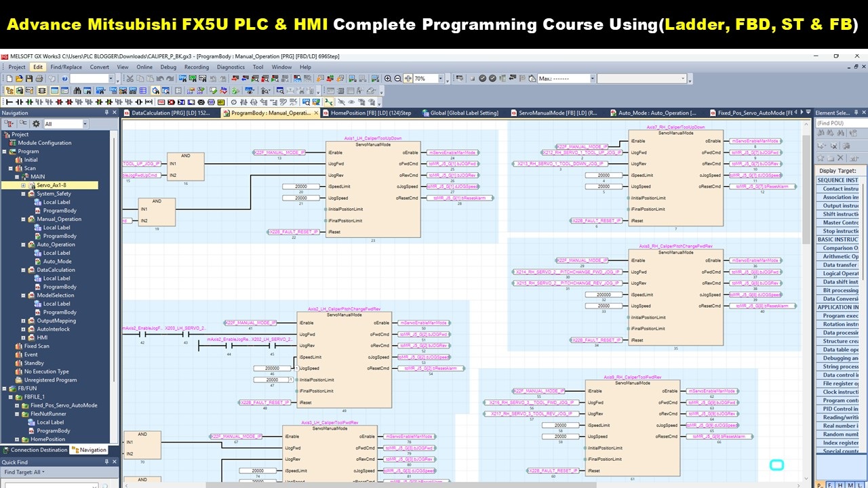Collapse the Scan tree node
This screenshot has width=868, height=488.
(x=11, y=169)
